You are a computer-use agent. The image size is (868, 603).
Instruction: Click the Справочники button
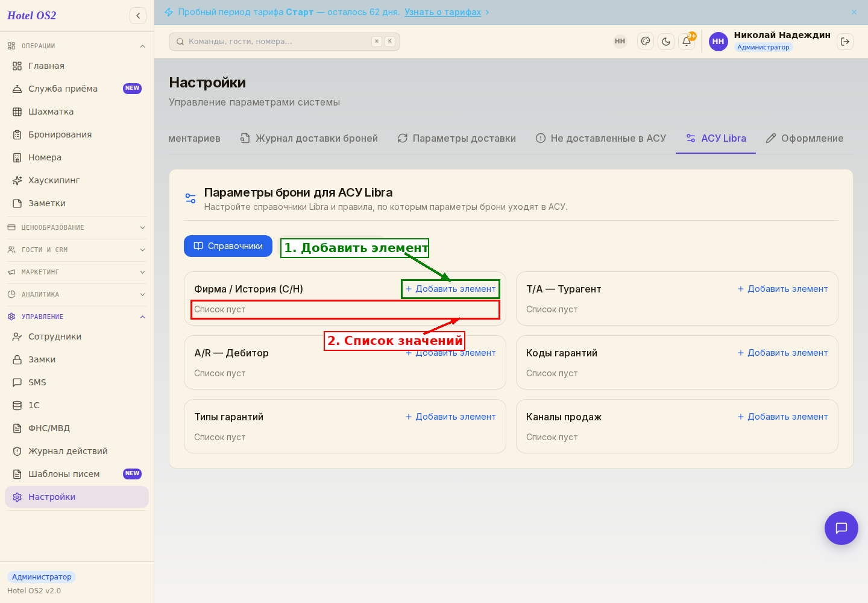click(228, 246)
